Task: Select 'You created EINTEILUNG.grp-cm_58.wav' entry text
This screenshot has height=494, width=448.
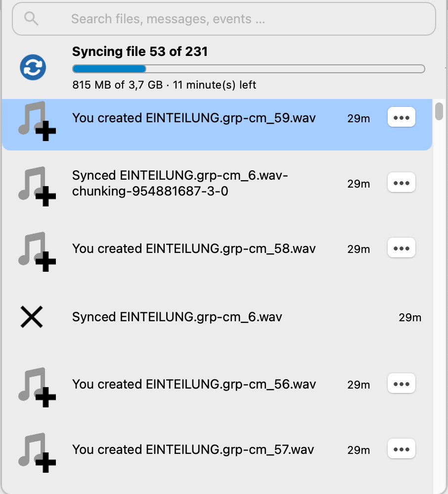Action: pyautogui.click(x=194, y=248)
